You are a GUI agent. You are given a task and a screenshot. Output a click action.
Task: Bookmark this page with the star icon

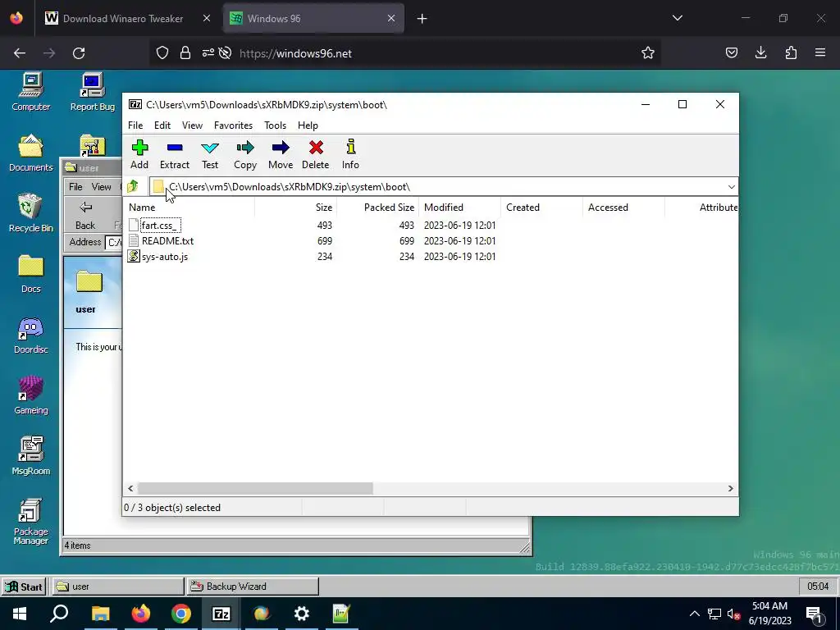tap(648, 53)
